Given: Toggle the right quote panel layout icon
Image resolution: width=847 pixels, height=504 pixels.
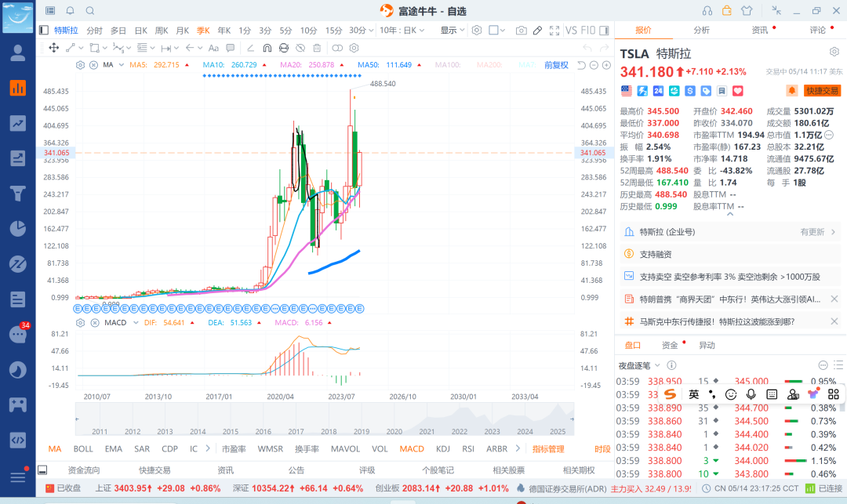Looking at the screenshot, I should pyautogui.click(x=604, y=31).
